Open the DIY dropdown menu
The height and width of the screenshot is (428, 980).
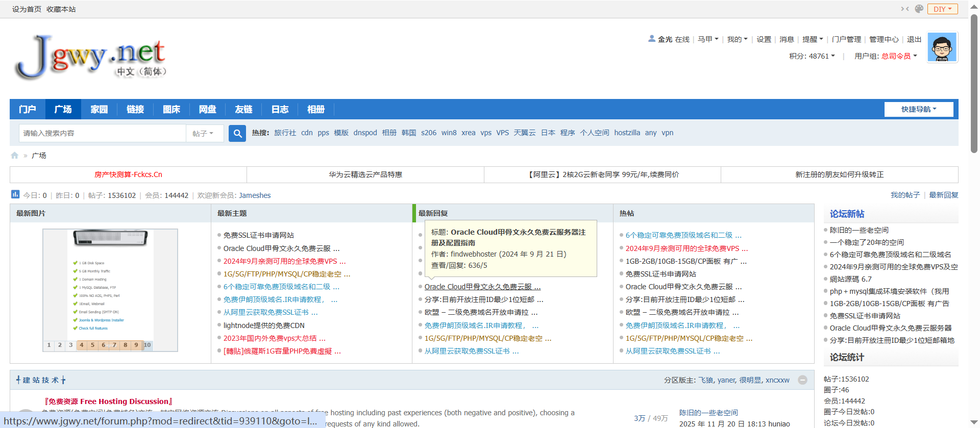pyautogui.click(x=942, y=9)
